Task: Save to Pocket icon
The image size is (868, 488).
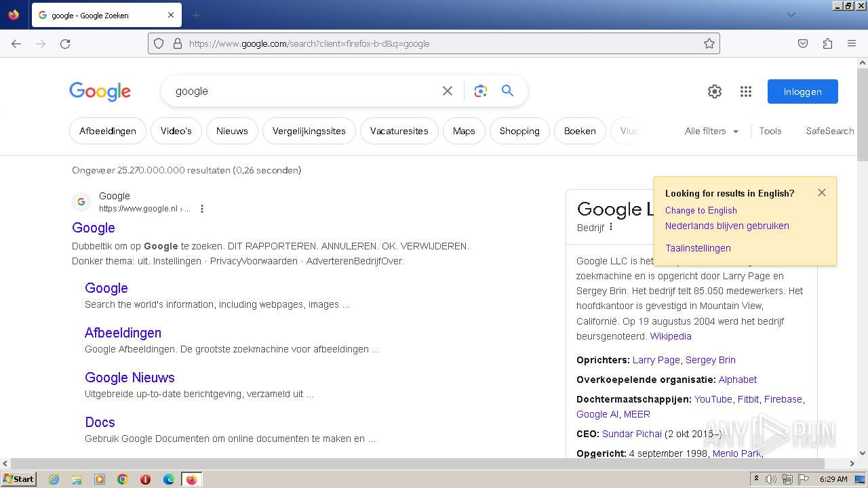Action: 803,43
